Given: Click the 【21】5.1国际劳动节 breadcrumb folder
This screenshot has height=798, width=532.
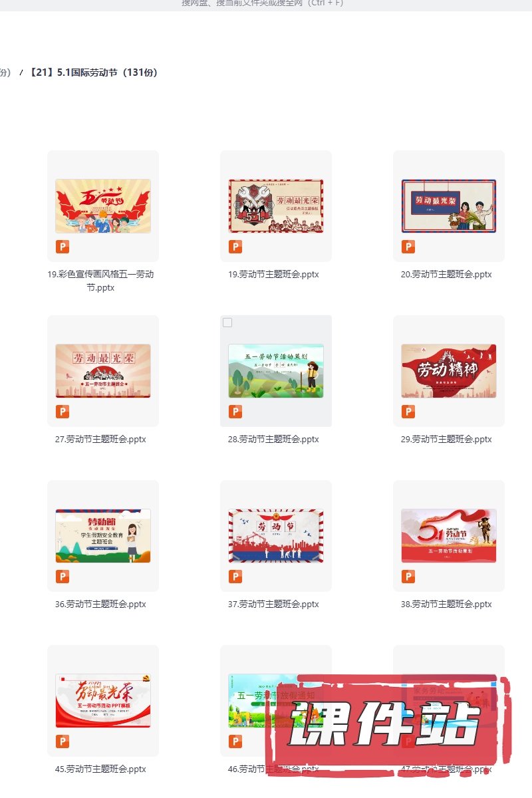Looking at the screenshot, I should (94, 72).
